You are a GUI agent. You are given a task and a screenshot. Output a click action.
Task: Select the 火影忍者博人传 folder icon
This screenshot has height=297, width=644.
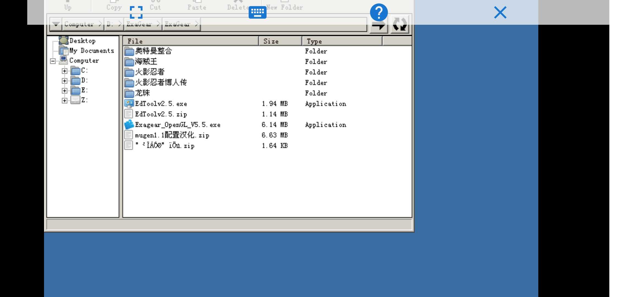[x=129, y=82]
